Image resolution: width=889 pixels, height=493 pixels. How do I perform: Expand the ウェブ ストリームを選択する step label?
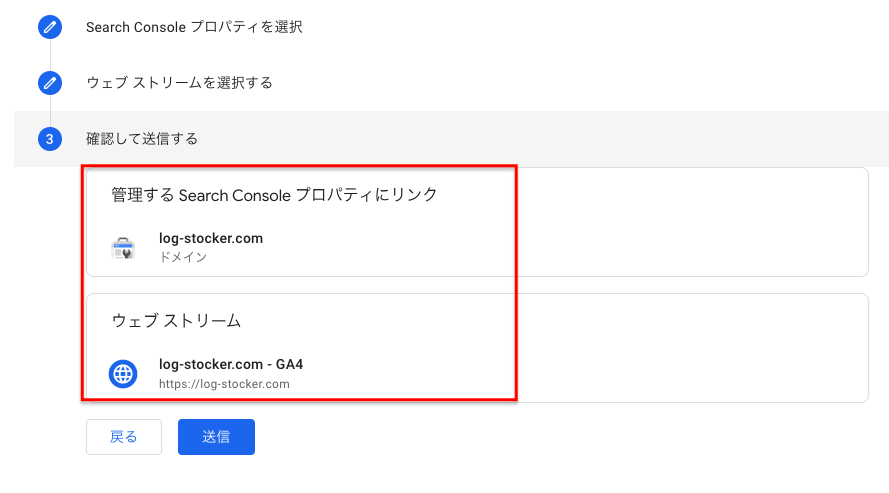coord(179,83)
